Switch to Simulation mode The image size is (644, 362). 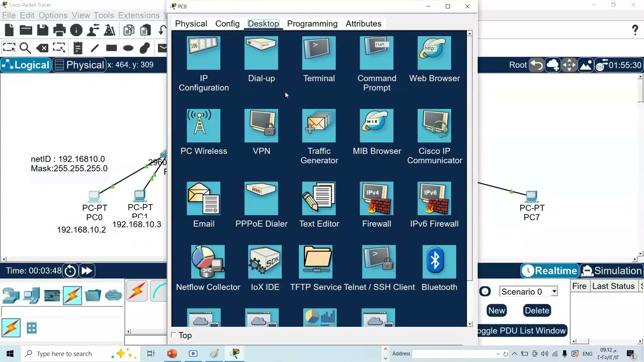click(x=612, y=271)
